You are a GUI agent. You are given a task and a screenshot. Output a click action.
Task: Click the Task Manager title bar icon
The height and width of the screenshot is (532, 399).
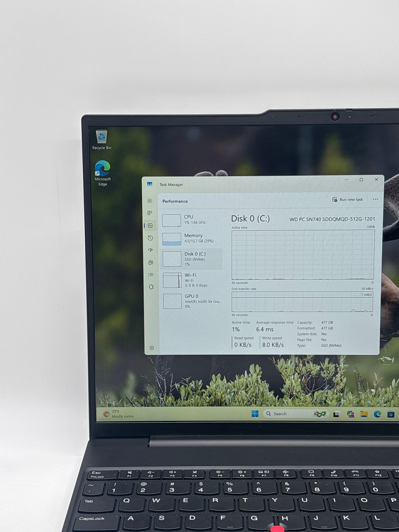pyautogui.click(x=150, y=184)
